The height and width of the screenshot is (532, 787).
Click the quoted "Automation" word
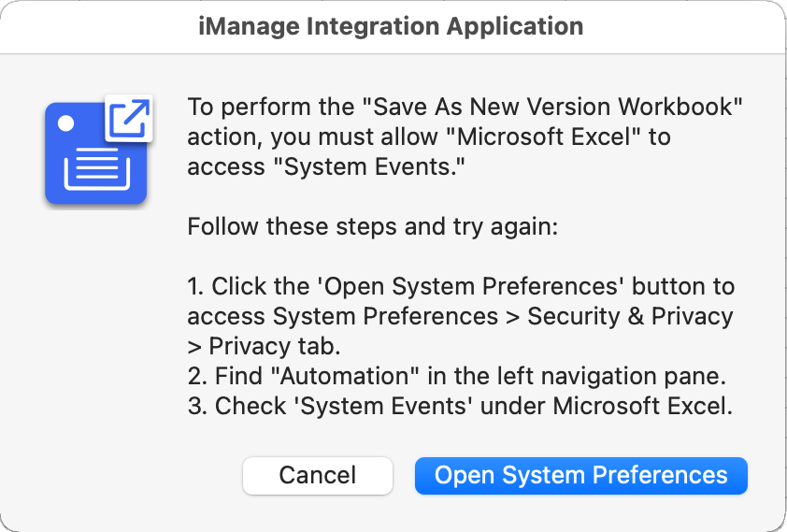click(x=336, y=376)
